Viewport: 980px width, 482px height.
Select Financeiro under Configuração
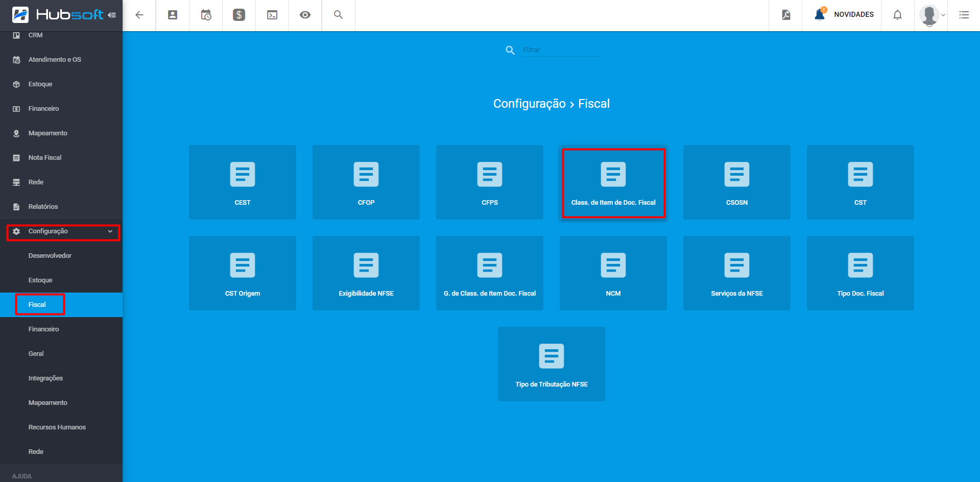point(61,329)
